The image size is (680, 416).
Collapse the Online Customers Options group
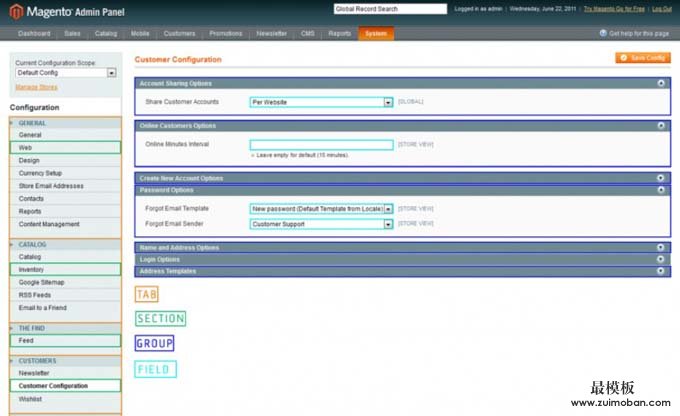tap(660, 125)
